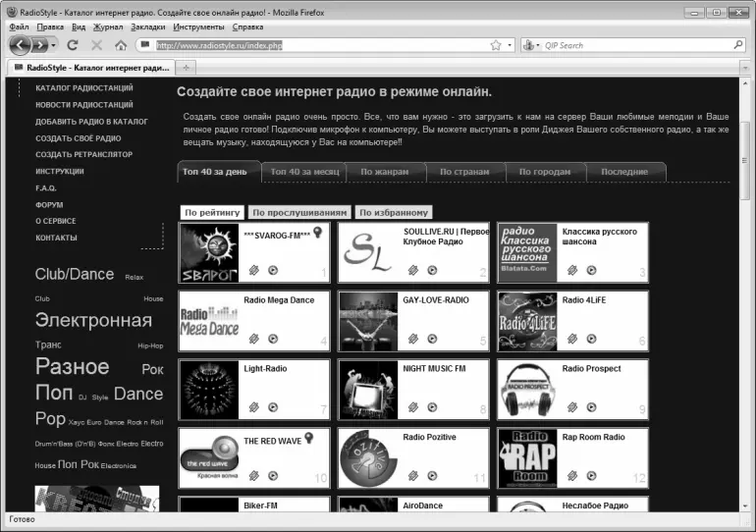The width and height of the screenshot is (756, 532).
Task: Click the play icon for NIGHT MUSIC FM
Action: point(431,406)
